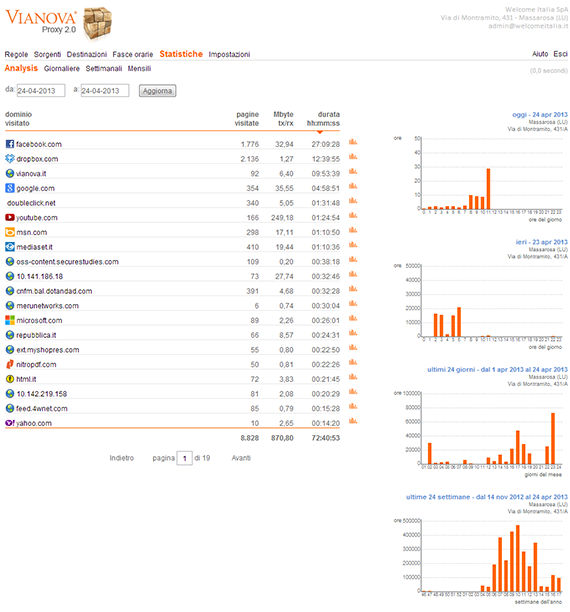Open the chart icon for dropbox.com row
Screen dimensions: 570x612
(x=353, y=157)
